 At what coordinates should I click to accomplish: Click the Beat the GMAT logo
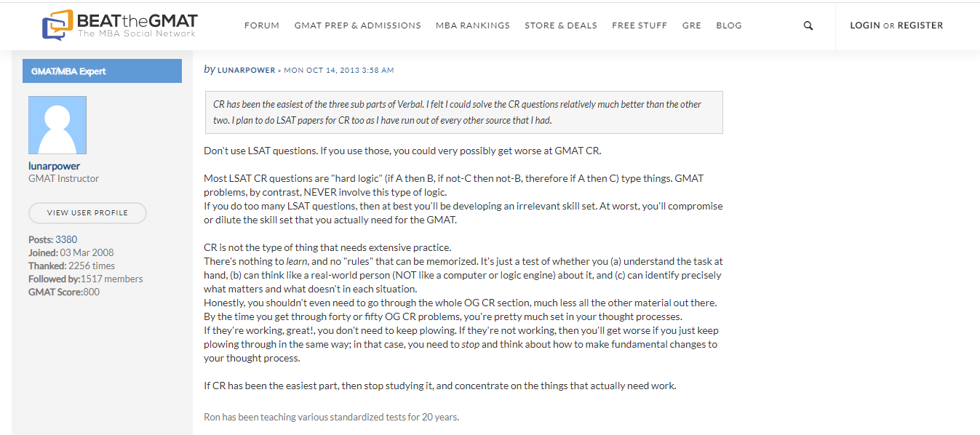pyautogui.click(x=120, y=25)
